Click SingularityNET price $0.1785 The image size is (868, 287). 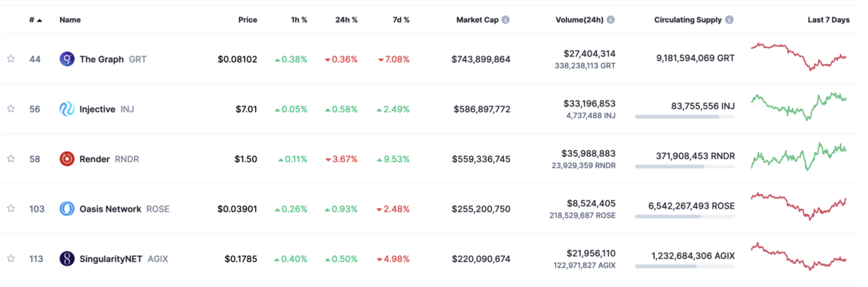[241, 258]
